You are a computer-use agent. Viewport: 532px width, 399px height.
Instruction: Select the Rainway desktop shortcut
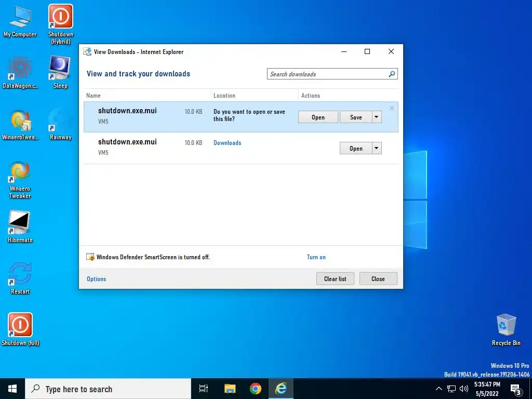pos(60,124)
